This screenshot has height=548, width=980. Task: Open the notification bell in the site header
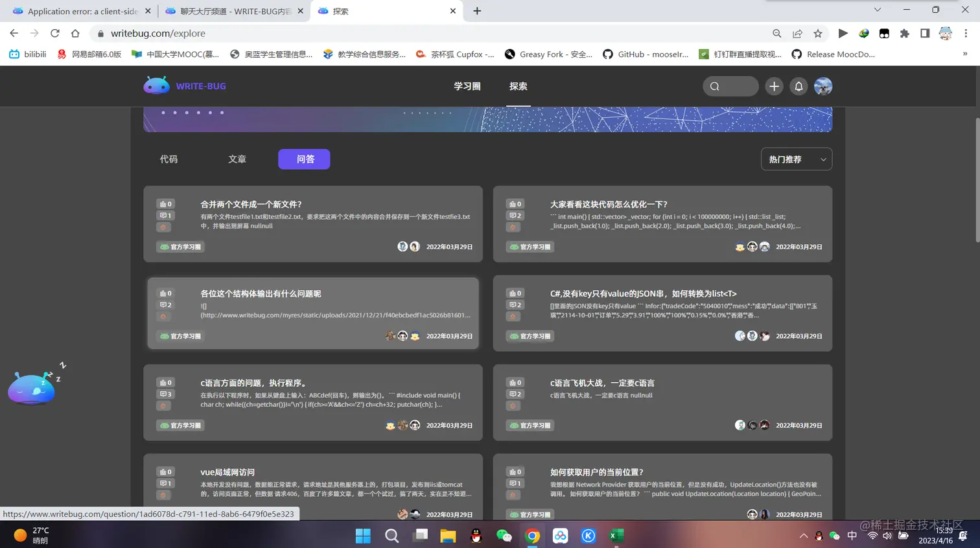click(799, 86)
